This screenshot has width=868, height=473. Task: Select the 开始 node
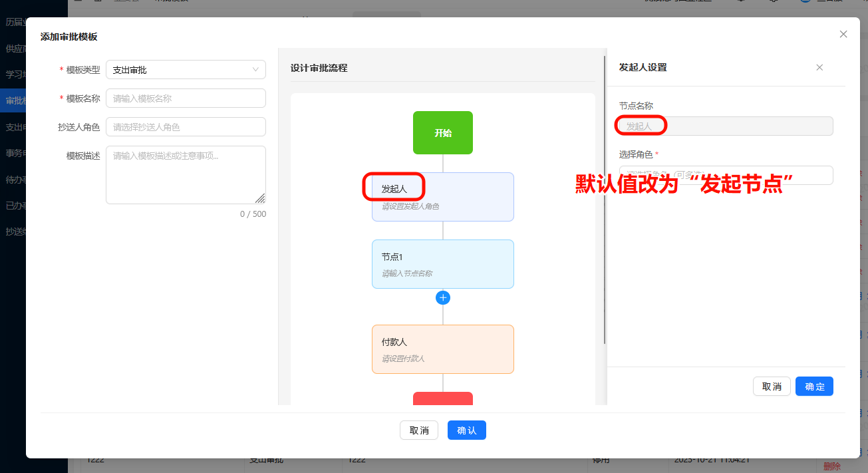443,132
